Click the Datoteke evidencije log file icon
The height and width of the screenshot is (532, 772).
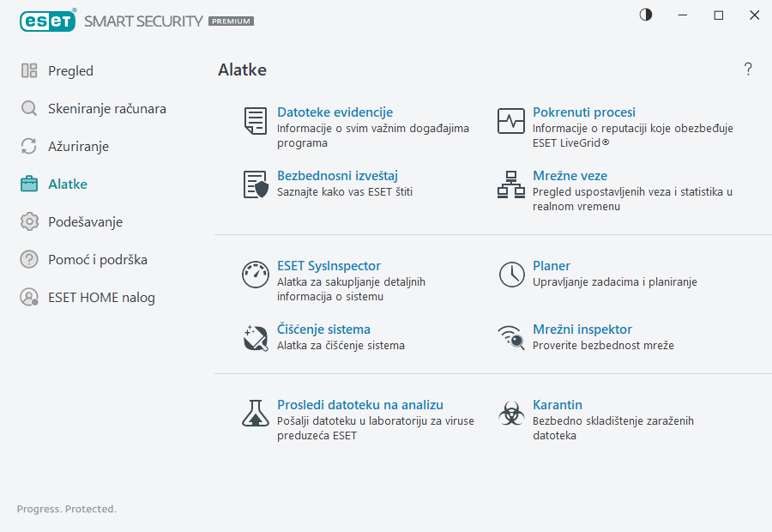pos(255,121)
